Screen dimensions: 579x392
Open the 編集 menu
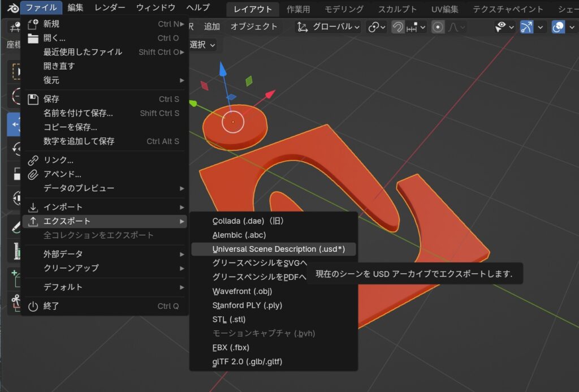(75, 8)
